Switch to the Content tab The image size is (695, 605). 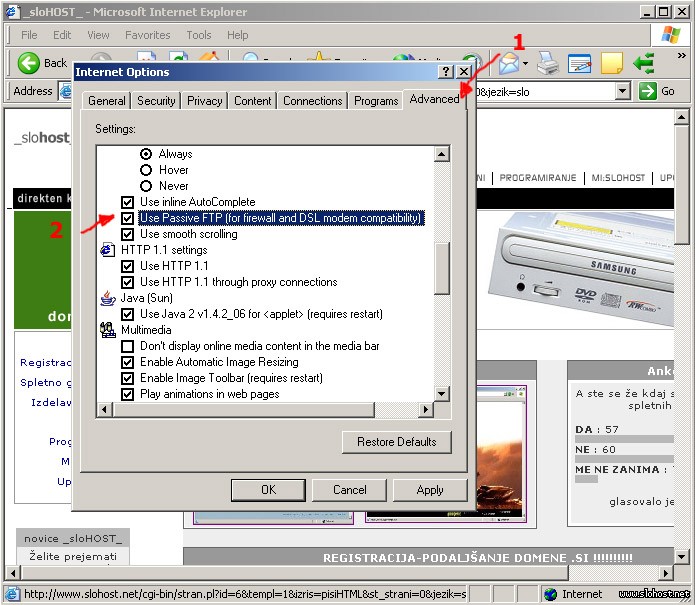(253, 101)
